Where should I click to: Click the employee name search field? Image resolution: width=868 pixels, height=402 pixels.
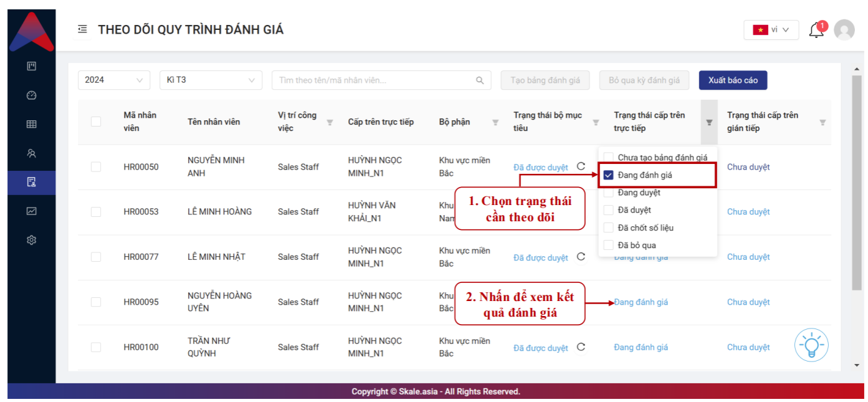click(375, 80)
